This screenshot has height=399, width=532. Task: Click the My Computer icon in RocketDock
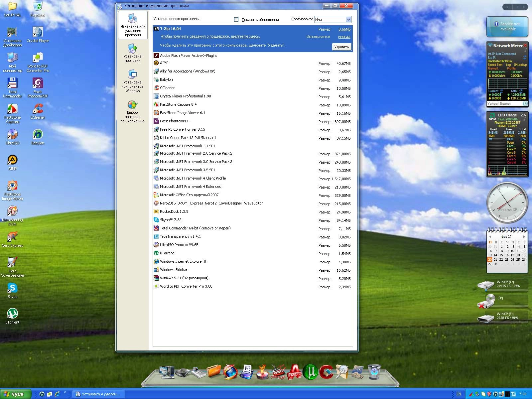tap(166, 372)
